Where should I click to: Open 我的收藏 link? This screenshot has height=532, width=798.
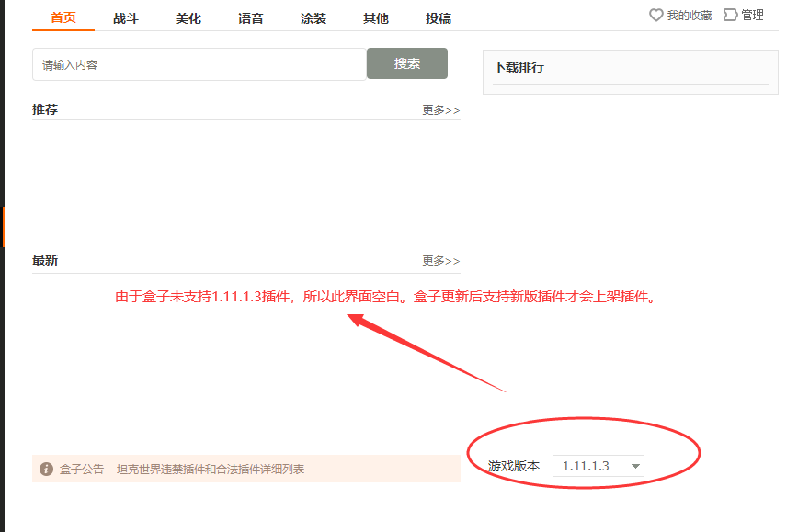pyautogui.click(x=690, y=16)
